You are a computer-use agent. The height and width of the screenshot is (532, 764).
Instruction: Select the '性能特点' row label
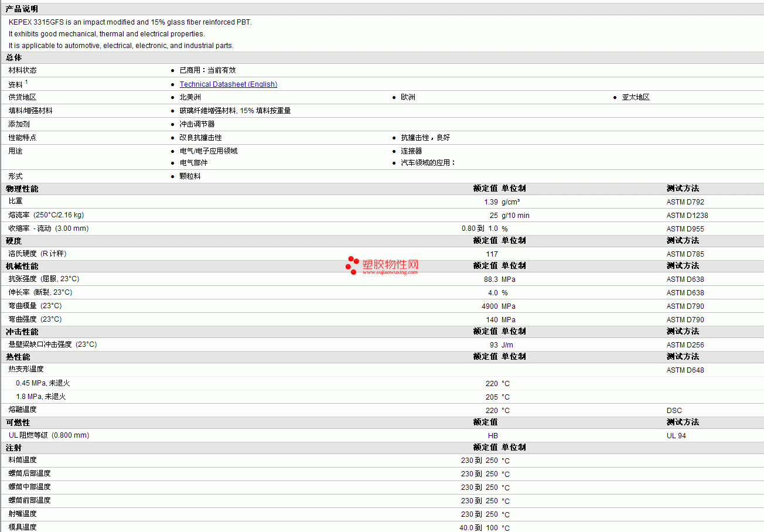click(22, 138)
